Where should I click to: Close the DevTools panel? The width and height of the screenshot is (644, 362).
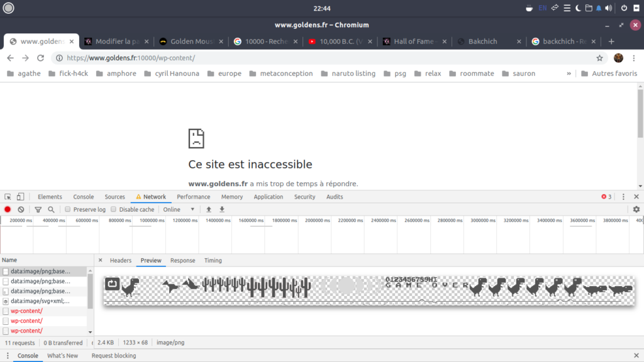636,197
